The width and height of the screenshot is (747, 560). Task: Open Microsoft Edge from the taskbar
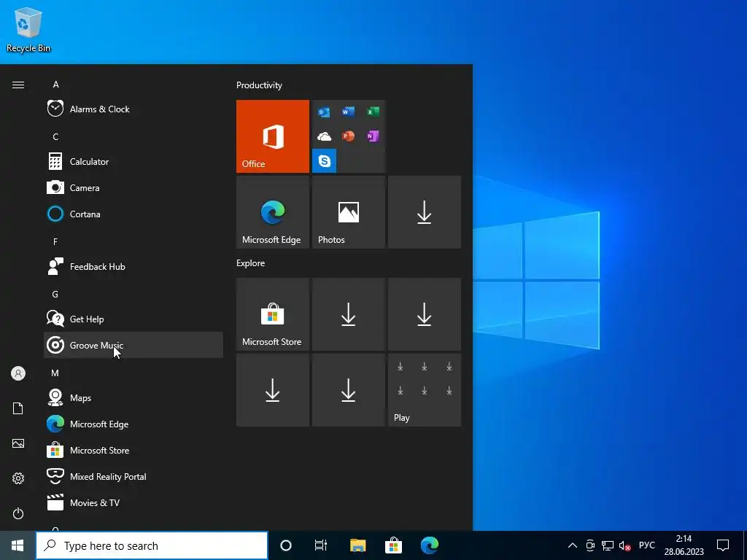[429, 545]
